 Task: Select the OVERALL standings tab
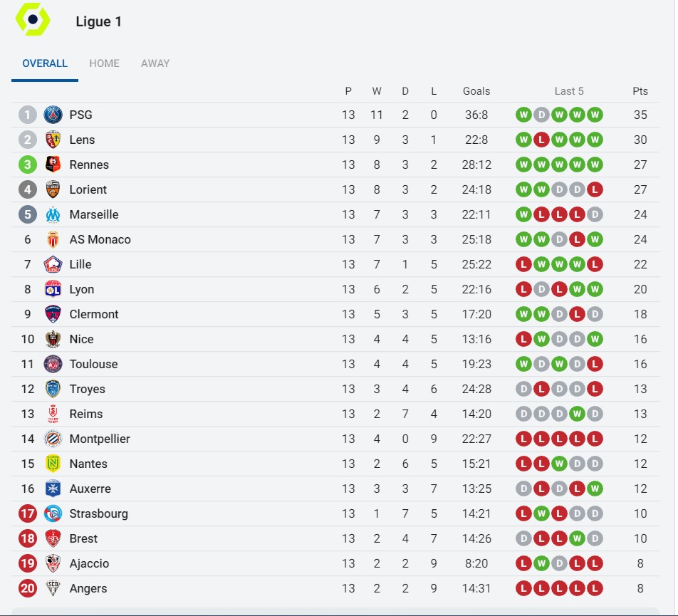click(x=45, y=63)
